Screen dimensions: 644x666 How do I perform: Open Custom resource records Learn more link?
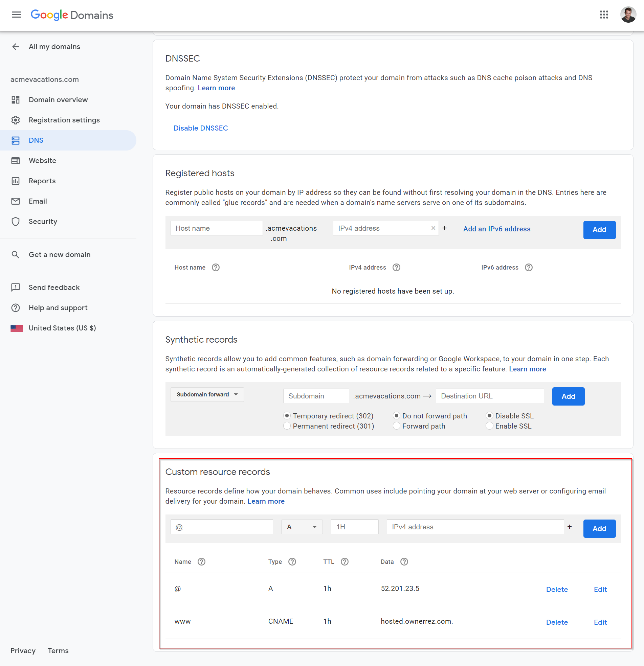coord(266,501)
